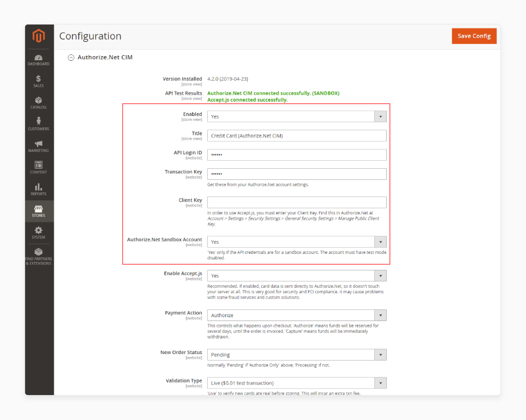
Task: Click 'Accept.js connected successfully.' message
Action: point(247,100)
